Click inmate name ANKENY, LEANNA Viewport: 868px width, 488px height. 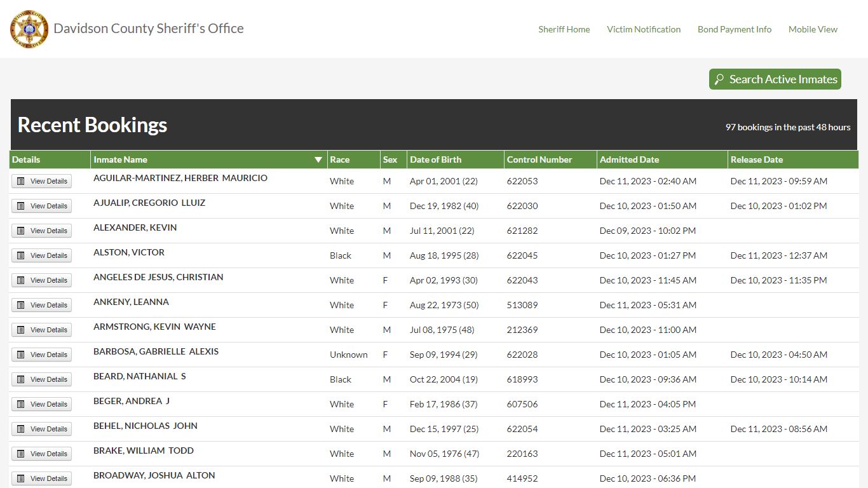(131, 302)
